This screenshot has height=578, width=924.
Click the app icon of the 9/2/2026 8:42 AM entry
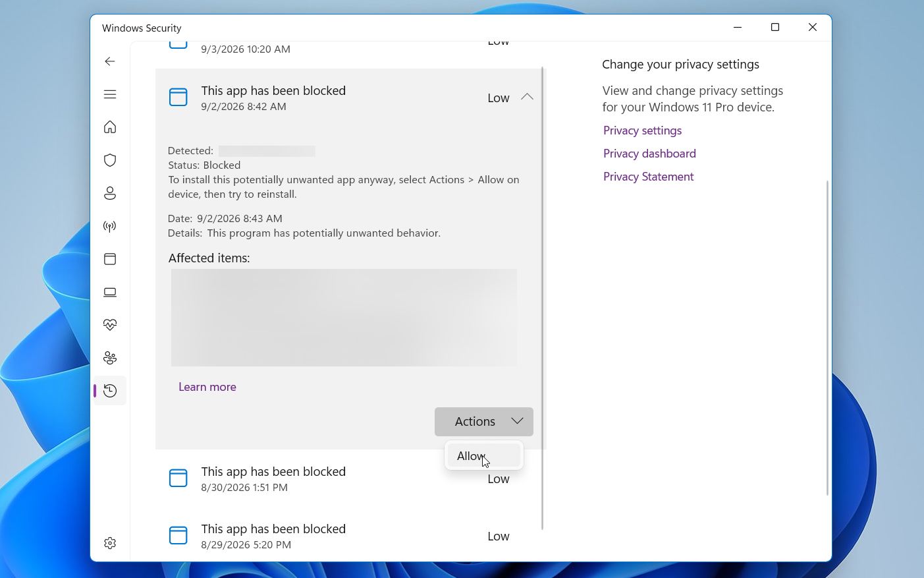tap(178, 97)
